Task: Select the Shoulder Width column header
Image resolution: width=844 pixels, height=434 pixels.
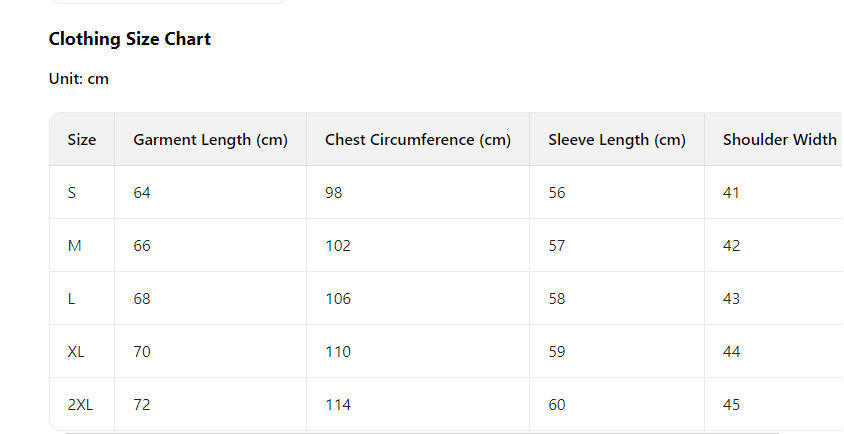Action: pyautogui.click(x=779, y=140)
